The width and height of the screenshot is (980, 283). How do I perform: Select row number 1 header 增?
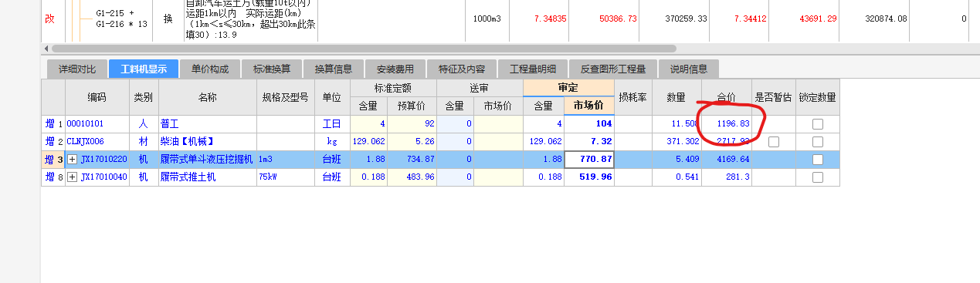click(53, 123)
